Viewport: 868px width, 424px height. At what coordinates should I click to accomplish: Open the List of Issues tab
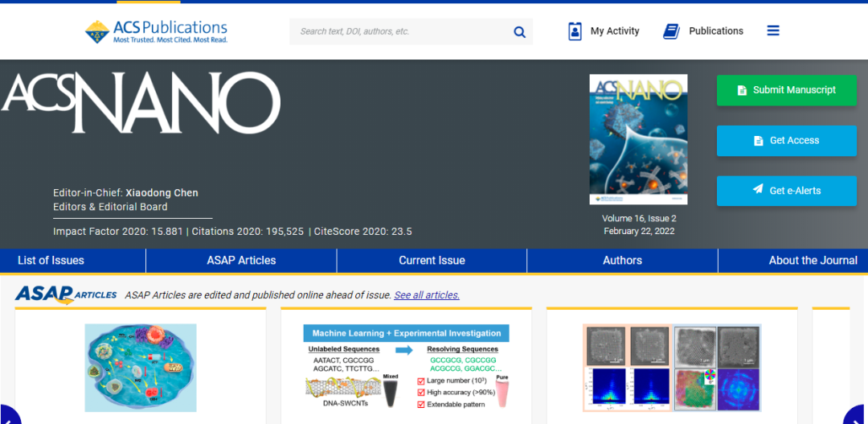pyautogui.click(x=51, y=261)
